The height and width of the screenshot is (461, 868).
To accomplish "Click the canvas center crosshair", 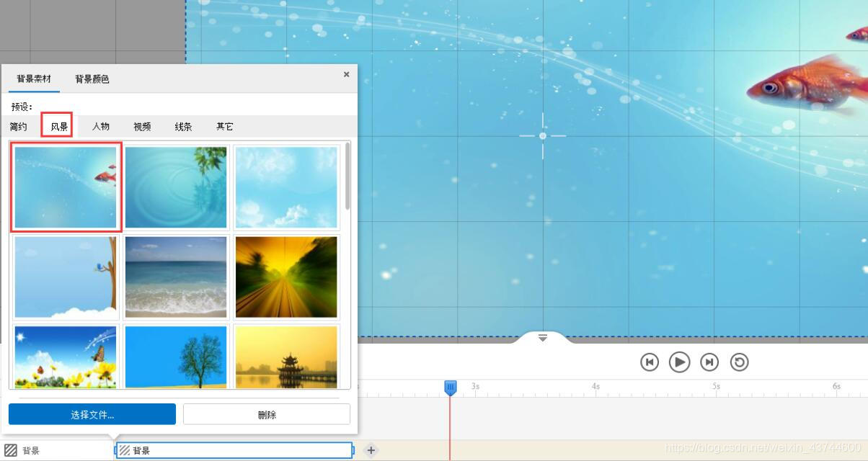I will pyautogui.click(x=543, y=135).
